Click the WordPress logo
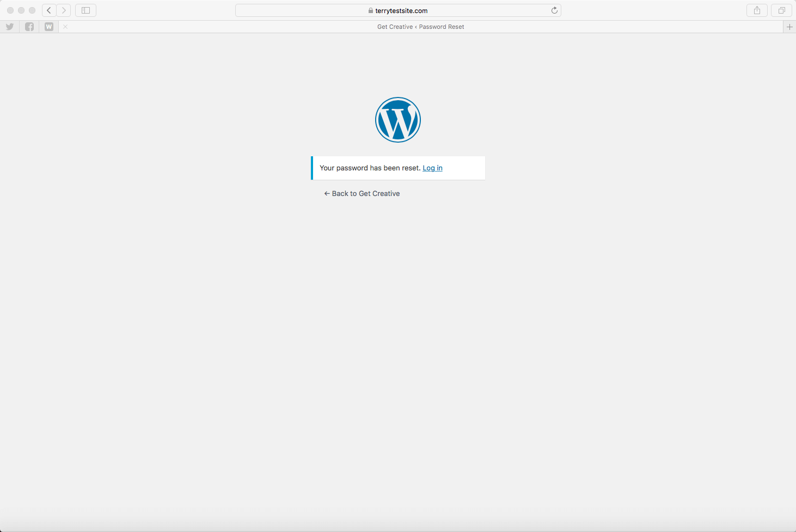 click(x=398, y=120)
